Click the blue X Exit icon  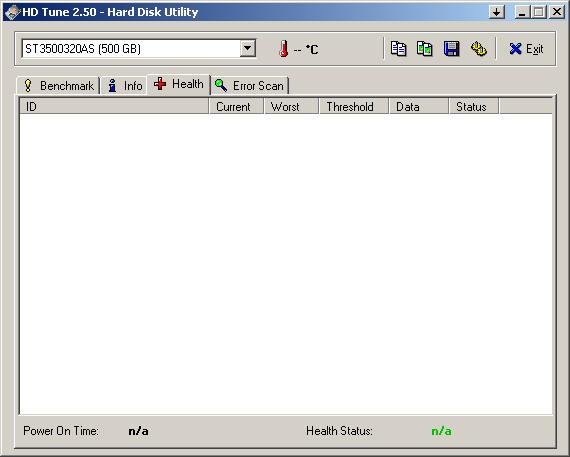(x=515, y=49)
